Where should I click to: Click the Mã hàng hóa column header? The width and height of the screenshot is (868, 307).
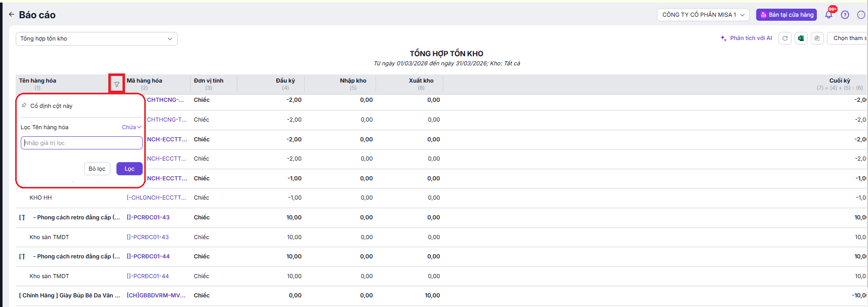tap(144, 81)
